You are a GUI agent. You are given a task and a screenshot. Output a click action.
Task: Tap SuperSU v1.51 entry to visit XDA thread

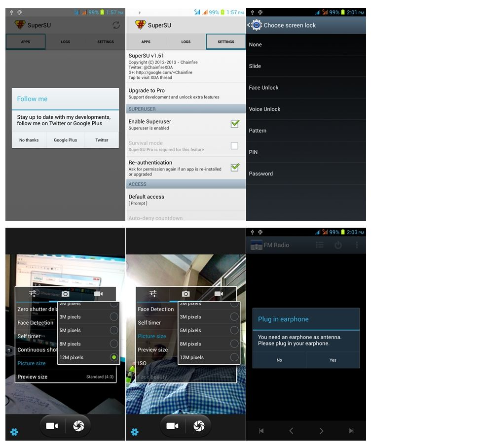tap(186, 66)
